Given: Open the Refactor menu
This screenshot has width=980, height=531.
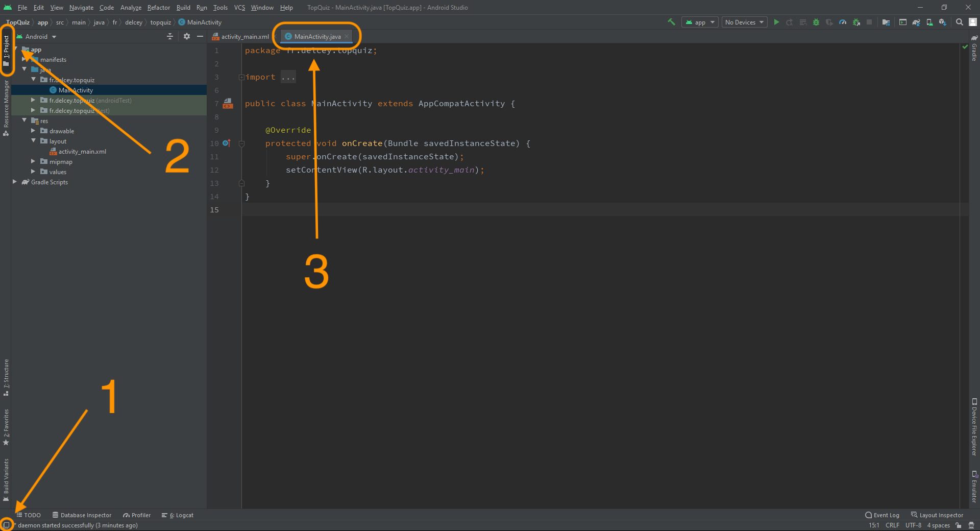Looking at the screenshot, I should pyautogui.click(x=159, y=7).
